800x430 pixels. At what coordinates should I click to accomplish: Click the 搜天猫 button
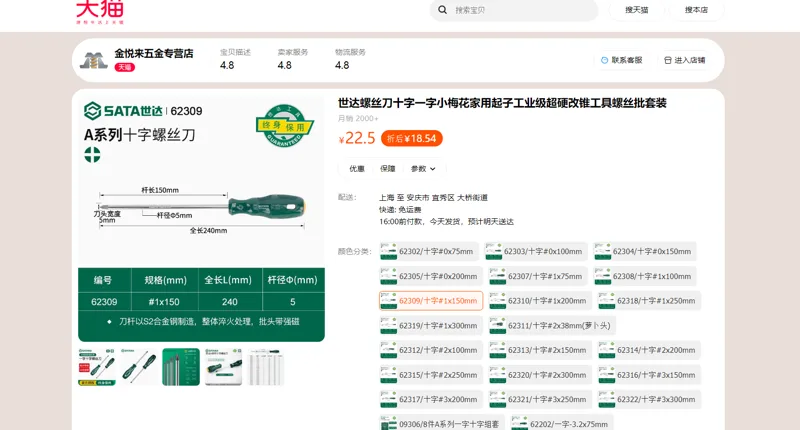(636, 10)
